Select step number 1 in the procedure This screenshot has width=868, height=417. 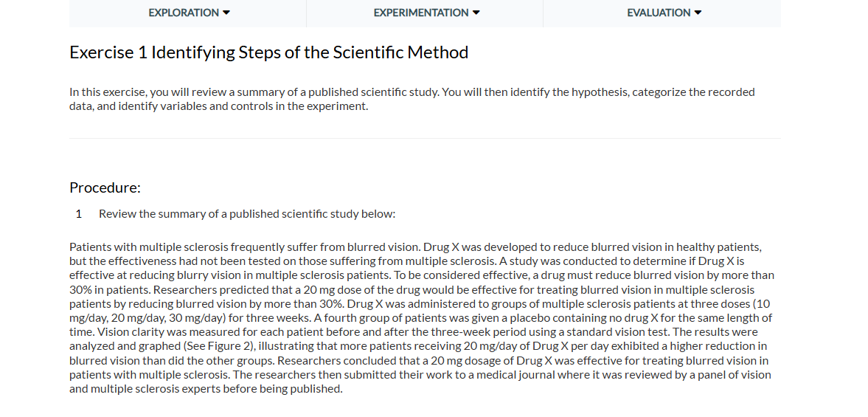tap(79, 214)
